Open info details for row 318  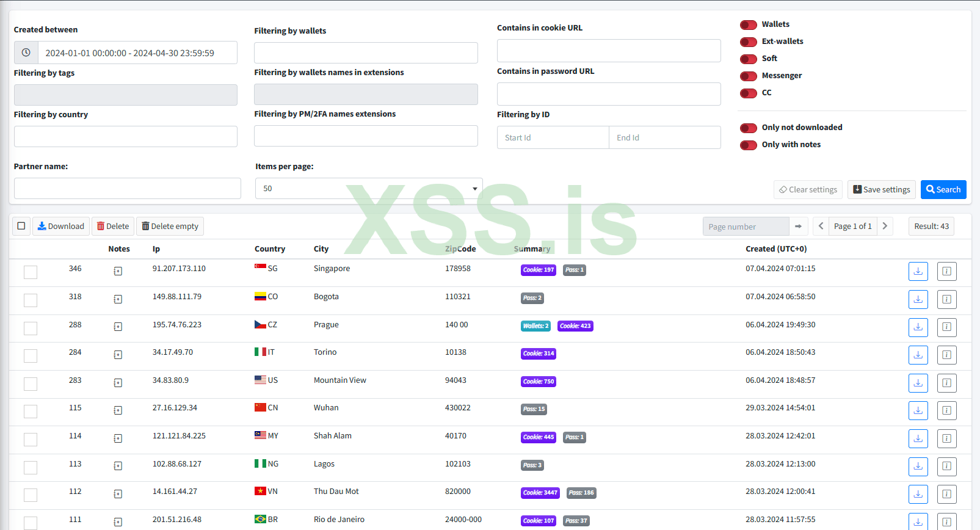pos(946,299)
